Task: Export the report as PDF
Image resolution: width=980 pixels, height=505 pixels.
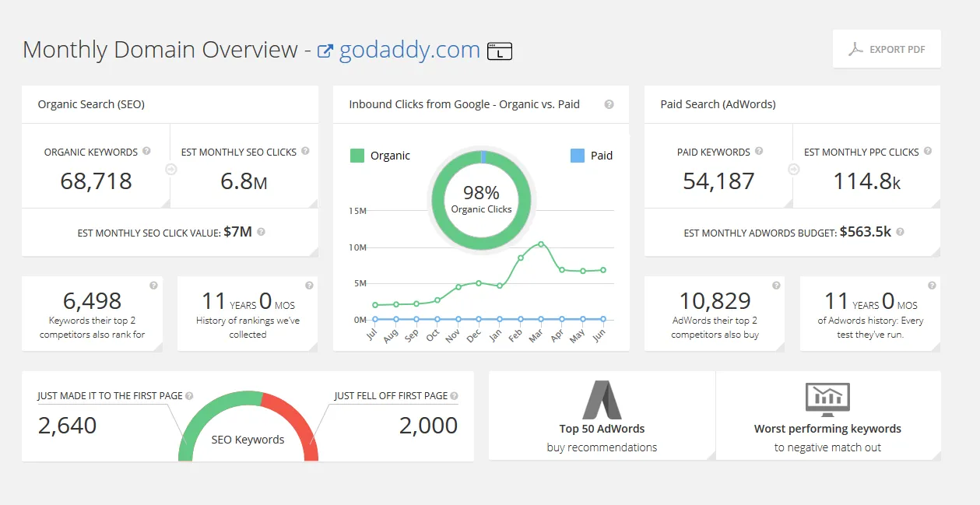Action: click(x=887, y=49)
